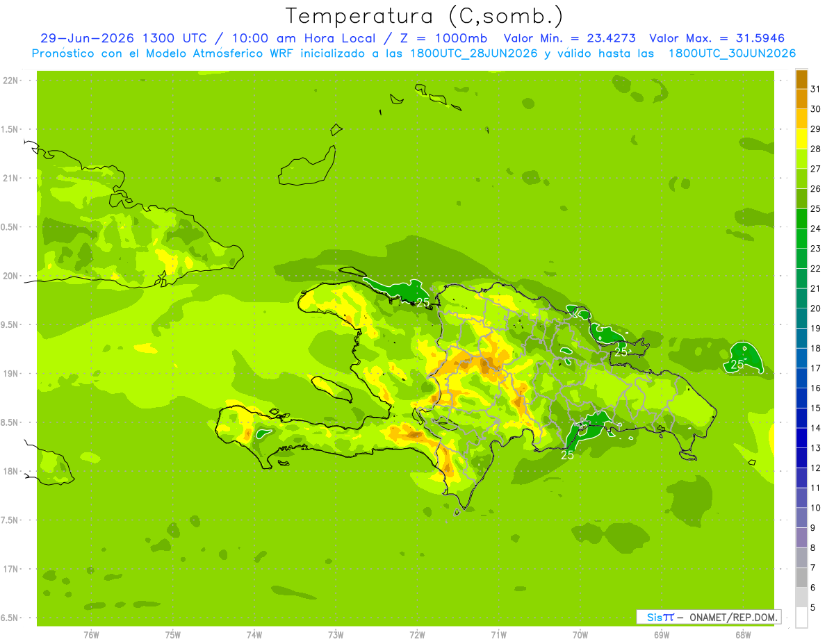Viewport: 834px width, 644px height.
Task: Pick the yellow swatch between 28 and 29
Action: 801,139
